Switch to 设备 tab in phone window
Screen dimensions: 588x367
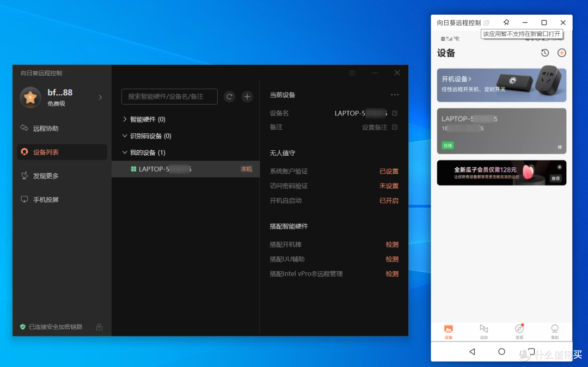pyautogui.click(x=449, y=332)
